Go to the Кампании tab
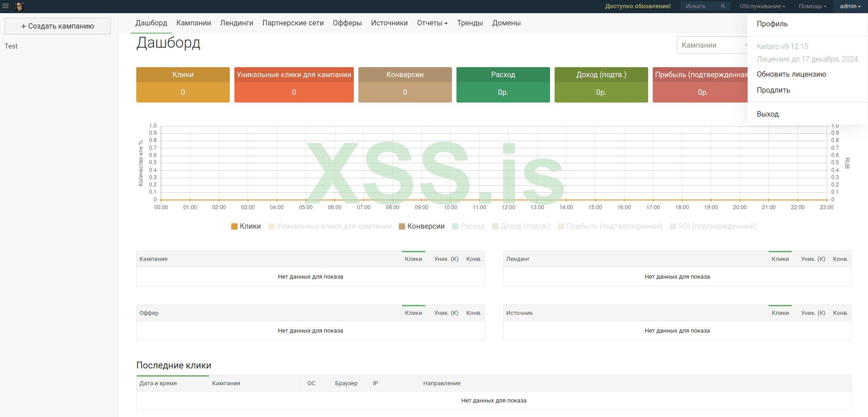Screen dimensions: 868x417 click(193, 23)
